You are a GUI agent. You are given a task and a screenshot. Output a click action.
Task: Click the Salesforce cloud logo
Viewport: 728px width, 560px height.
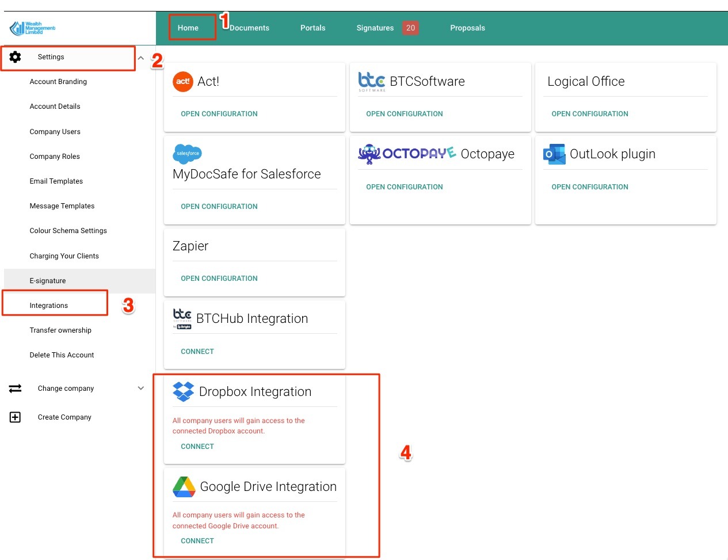[x=187, y=154]
